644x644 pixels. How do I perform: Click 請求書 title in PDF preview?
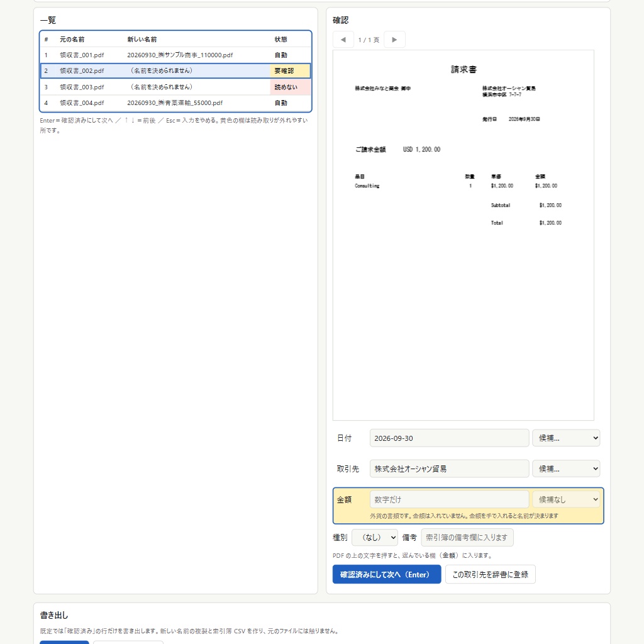pos(464,69)
